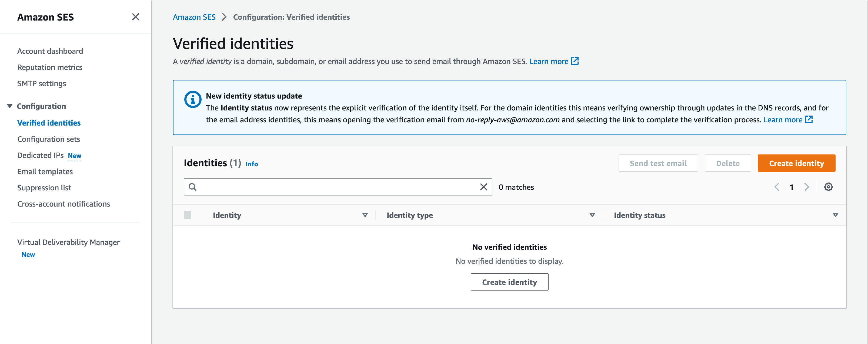
Task: Open Suppression list
Action: click(44, 187)
